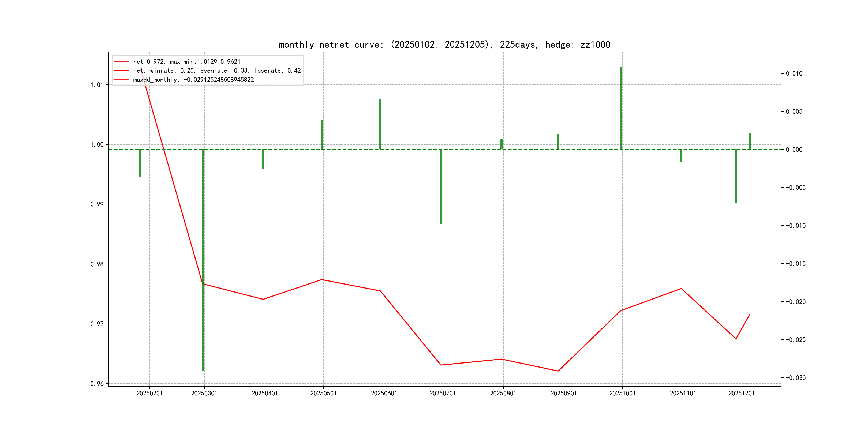868x434 pixels.
Task: Click the chart title text
Action: [x=444, y=44]
